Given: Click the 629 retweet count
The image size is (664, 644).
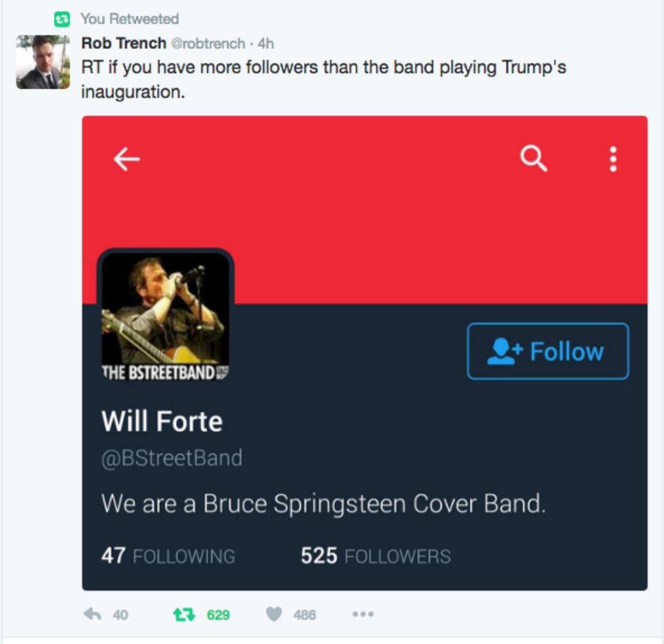Looking at the screenshot, I should pos(218,615).
